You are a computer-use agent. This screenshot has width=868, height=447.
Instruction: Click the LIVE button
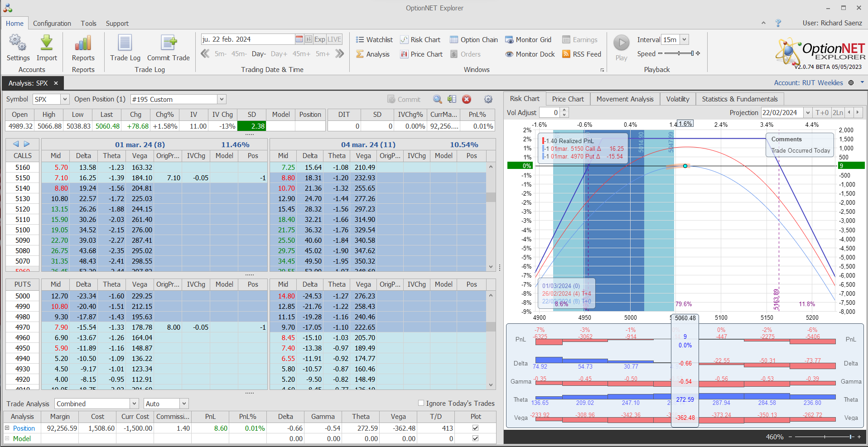tap(334, 39)
